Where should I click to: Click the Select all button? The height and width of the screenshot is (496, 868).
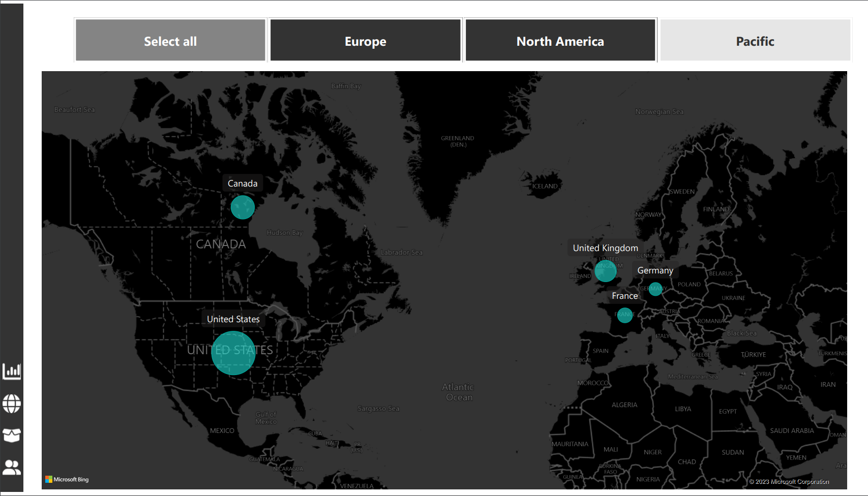pyautogui.click(x=170, y=41)
